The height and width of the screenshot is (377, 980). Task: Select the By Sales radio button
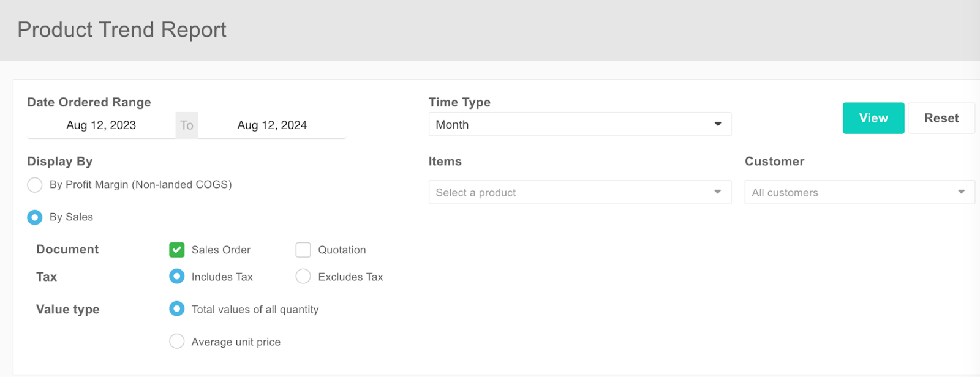click(x=35, y=217)
